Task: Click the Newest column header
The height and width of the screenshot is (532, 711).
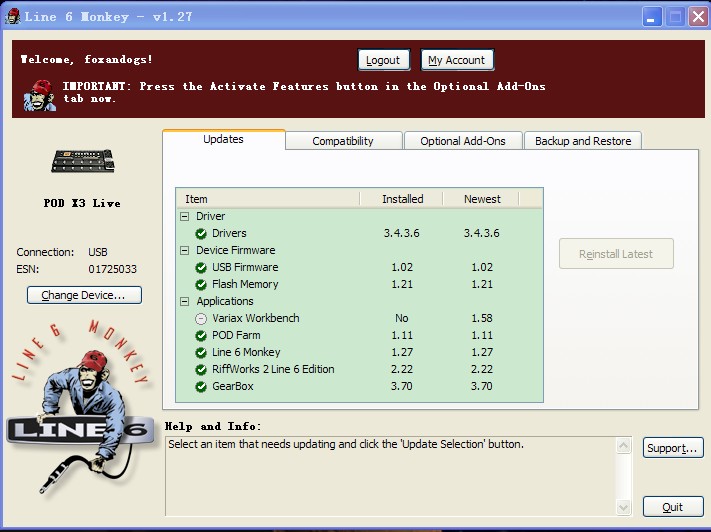Action: click(482, 199)
